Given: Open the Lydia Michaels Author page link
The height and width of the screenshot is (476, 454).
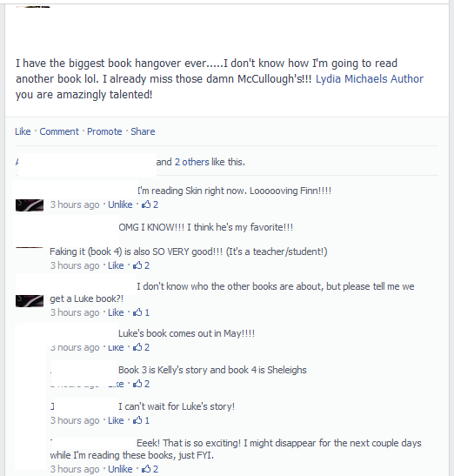Looking at the screenshot, I should (370, 79).
